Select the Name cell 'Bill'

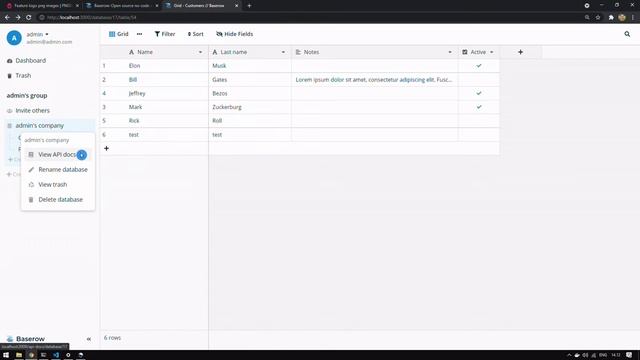click(167, 80)
